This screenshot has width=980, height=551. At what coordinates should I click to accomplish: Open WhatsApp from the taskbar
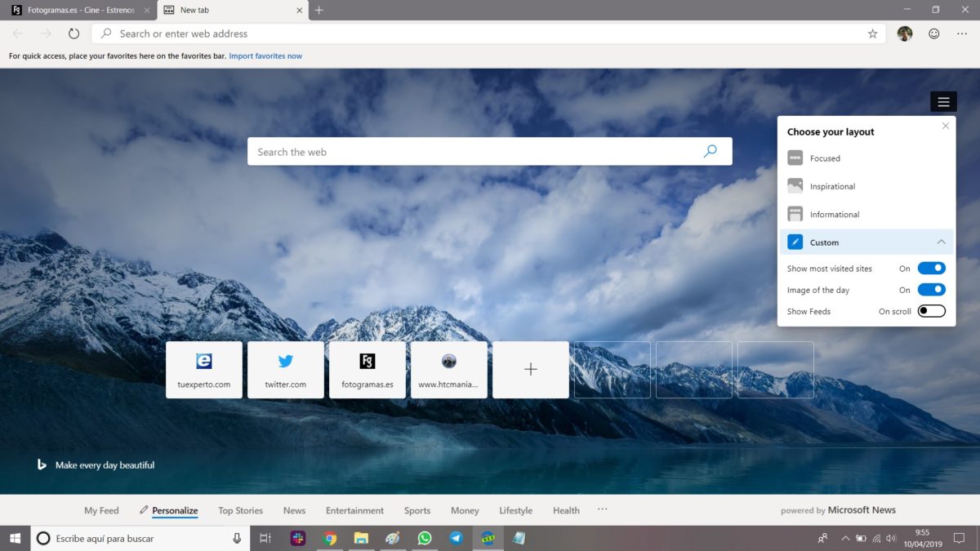[x=425, y=538]
